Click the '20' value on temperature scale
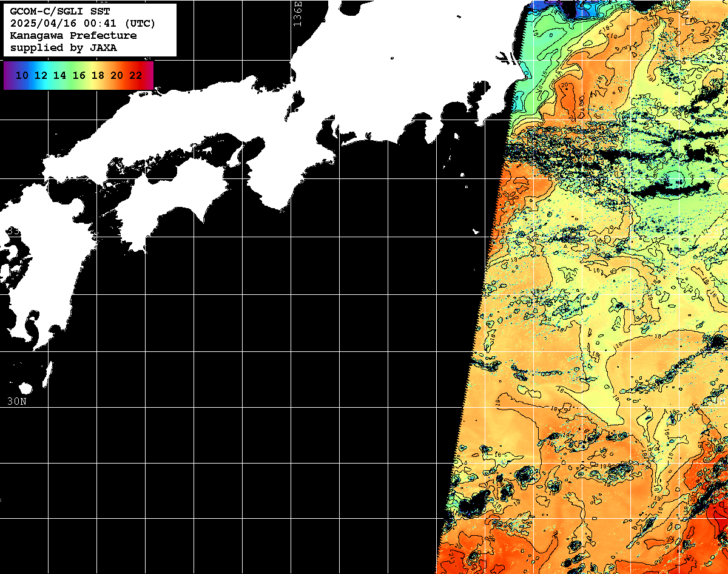Viewport: 728px width, 574px height. click(x=116, y=75)
